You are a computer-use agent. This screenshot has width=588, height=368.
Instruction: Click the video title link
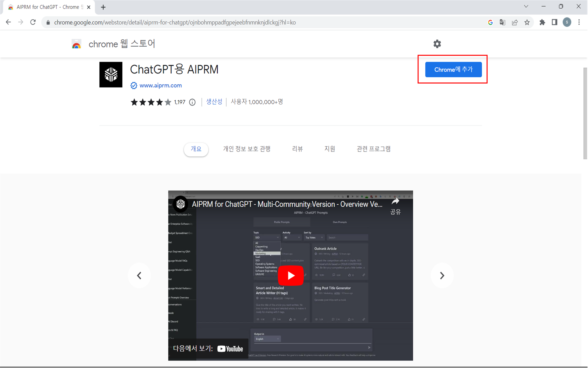287,204
